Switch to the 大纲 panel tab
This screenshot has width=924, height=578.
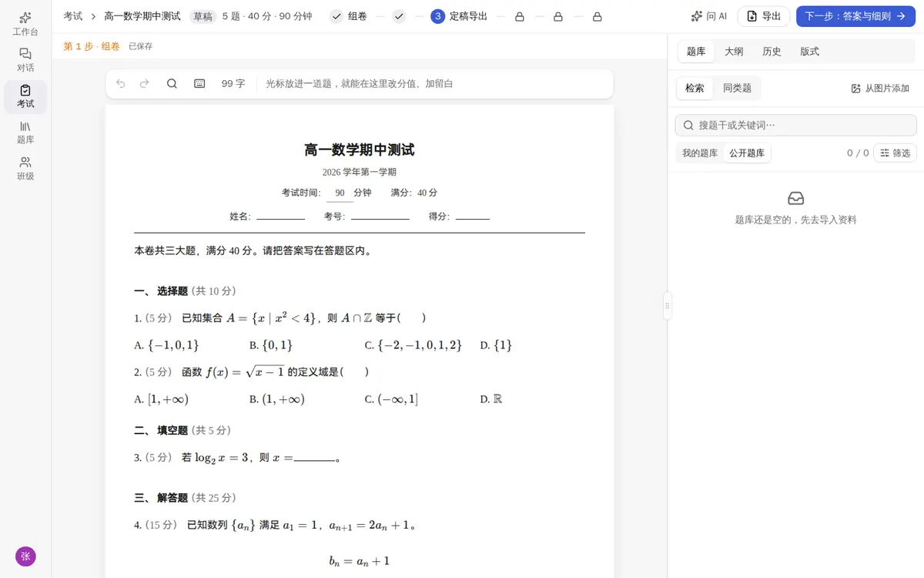click(x=734, y=52)
